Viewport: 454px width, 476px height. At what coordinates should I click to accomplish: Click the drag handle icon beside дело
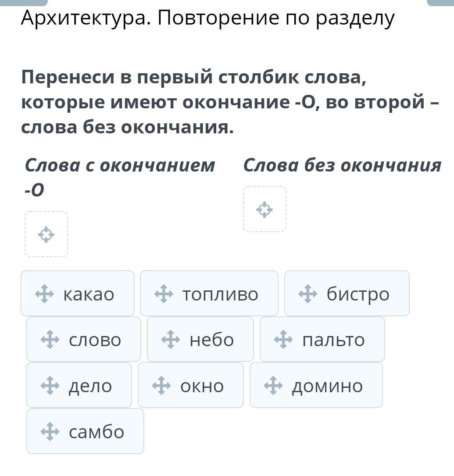[50, 386]
